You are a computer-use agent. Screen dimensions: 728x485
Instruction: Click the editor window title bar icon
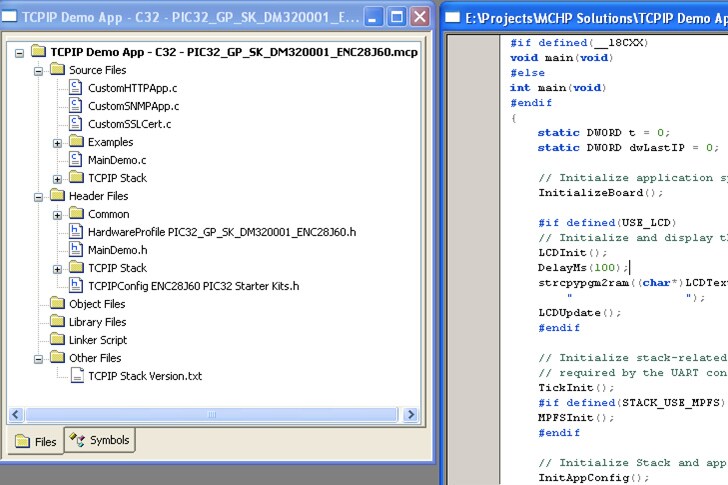click(x=452, y=18)
